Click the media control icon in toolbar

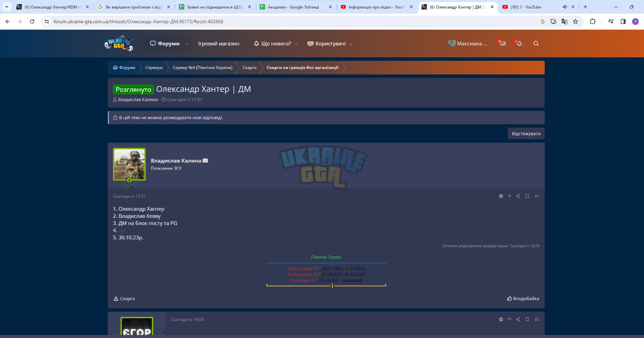coord(611,22)
